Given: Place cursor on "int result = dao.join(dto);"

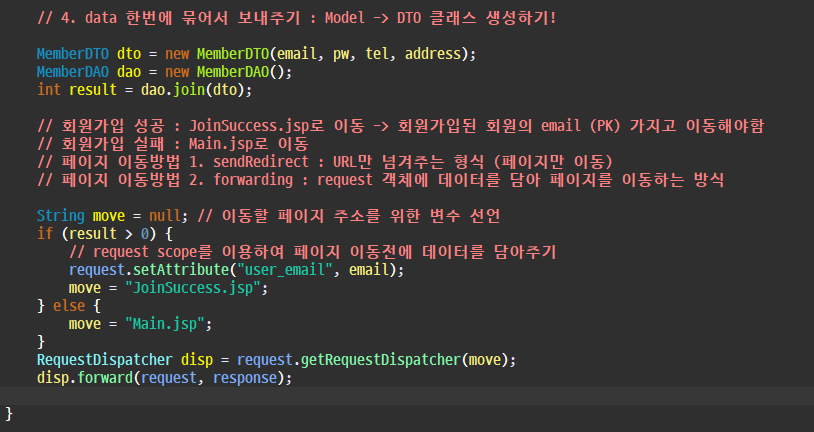Looking at the screenshot, I should point(144,90).
